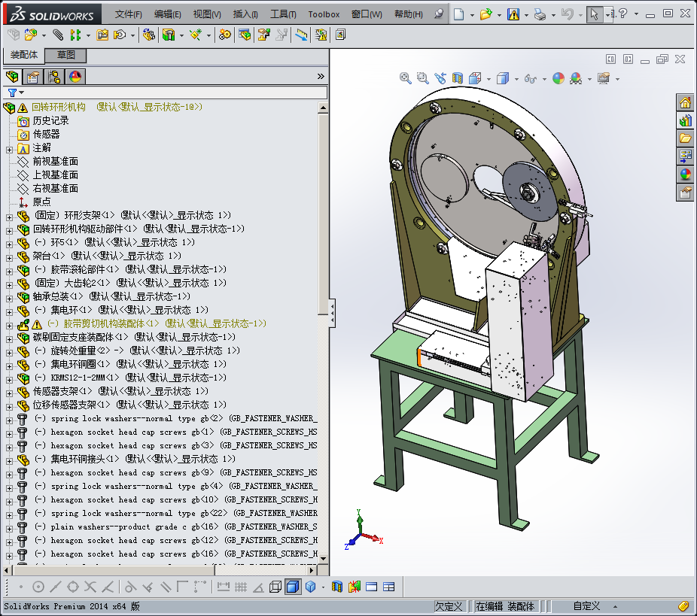Click the feature tree vertical scrollbar down arrow

[323, 559]
